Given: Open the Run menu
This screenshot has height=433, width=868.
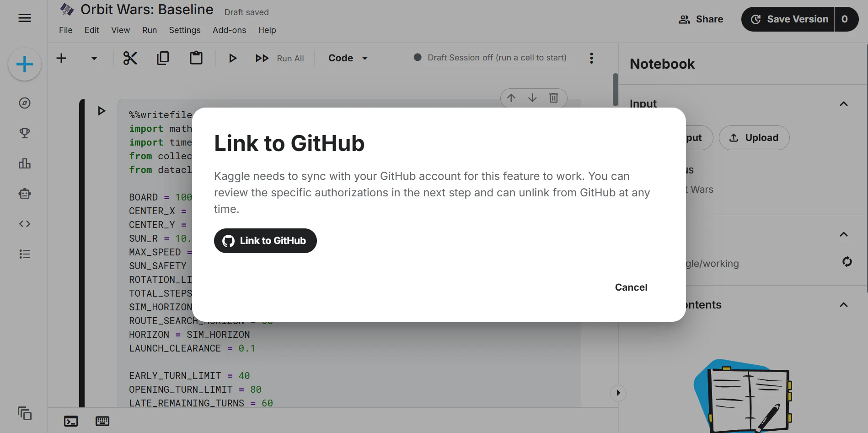Looking at the screenshot, I should [150, 30].
